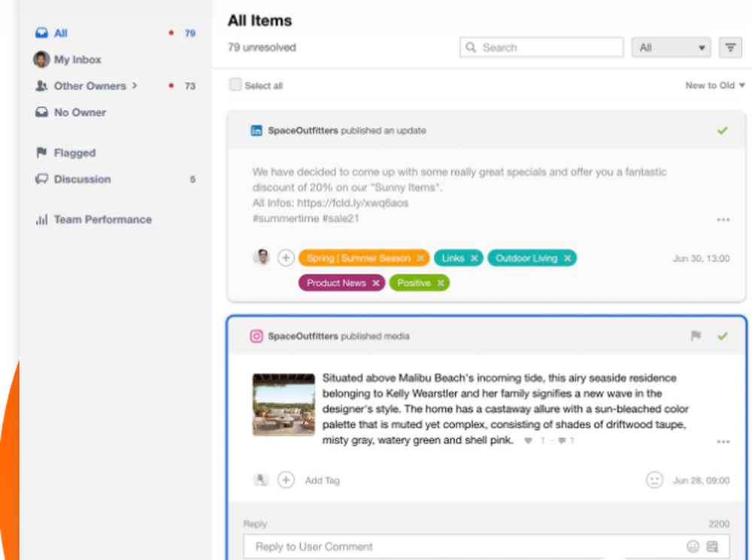The height and width of the screenshot is (560, 752).
Task: Click the Spring | Summer Season tag label
Action: 359,258
